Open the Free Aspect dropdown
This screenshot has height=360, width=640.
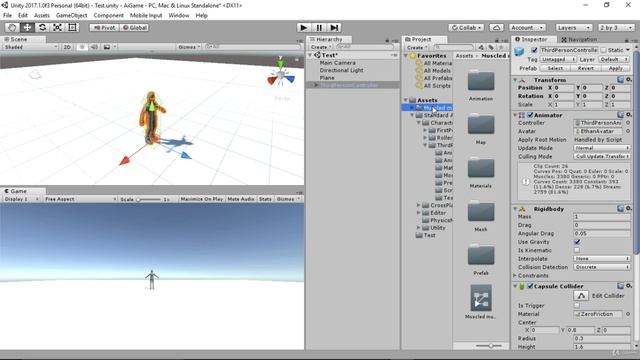point(80,199)
